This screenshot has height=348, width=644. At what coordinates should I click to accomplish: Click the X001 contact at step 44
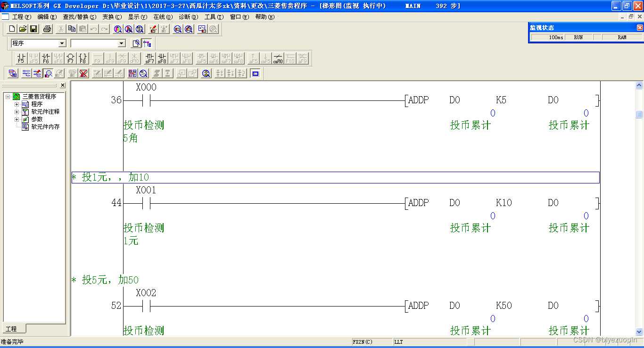coord(146,203)
